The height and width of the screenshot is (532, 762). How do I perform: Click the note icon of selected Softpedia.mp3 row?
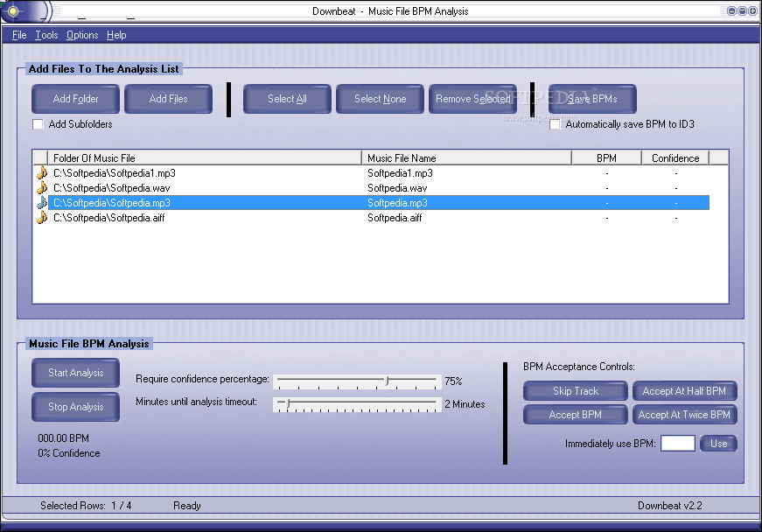click(42, 203)
